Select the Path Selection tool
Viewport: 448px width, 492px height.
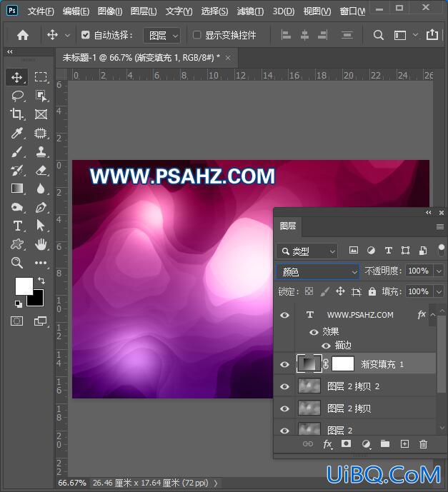pyautogui.click(x=41, y=226)
